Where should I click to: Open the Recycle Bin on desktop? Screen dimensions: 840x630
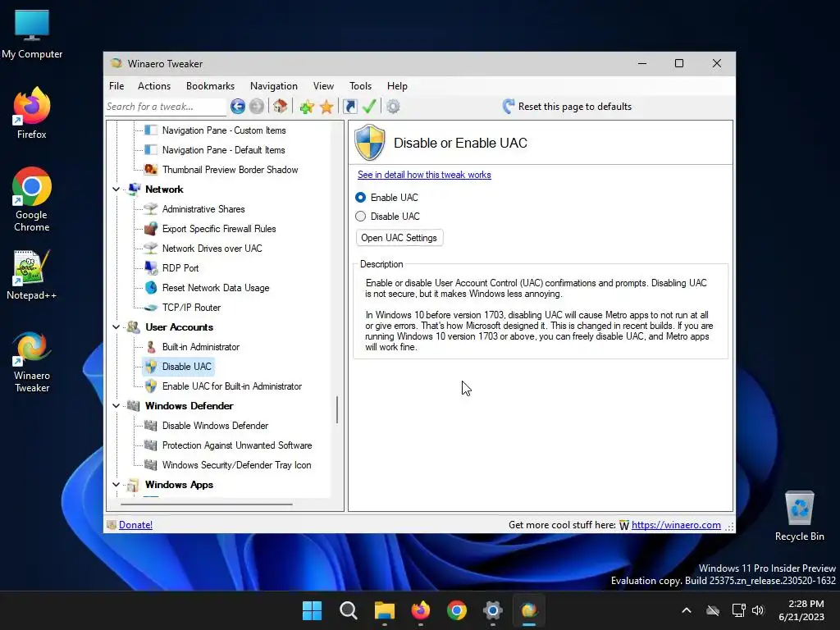pyautogui.click(x=799, y=516)
